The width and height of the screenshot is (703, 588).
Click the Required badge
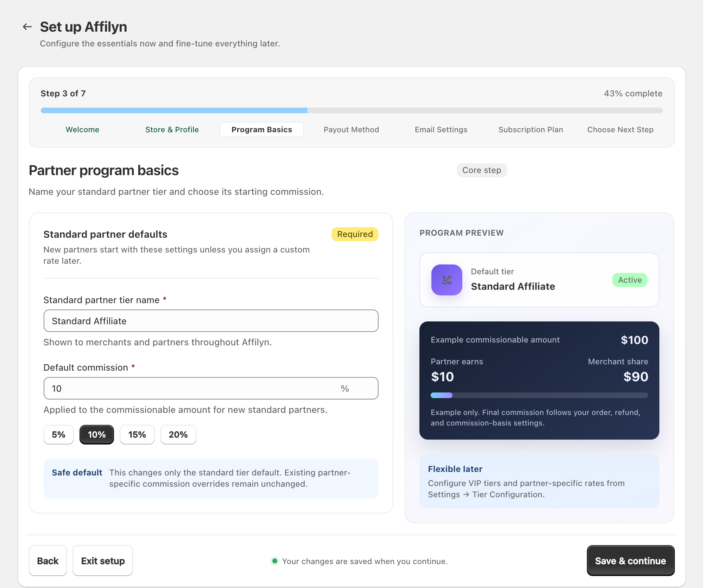(355, 234)
